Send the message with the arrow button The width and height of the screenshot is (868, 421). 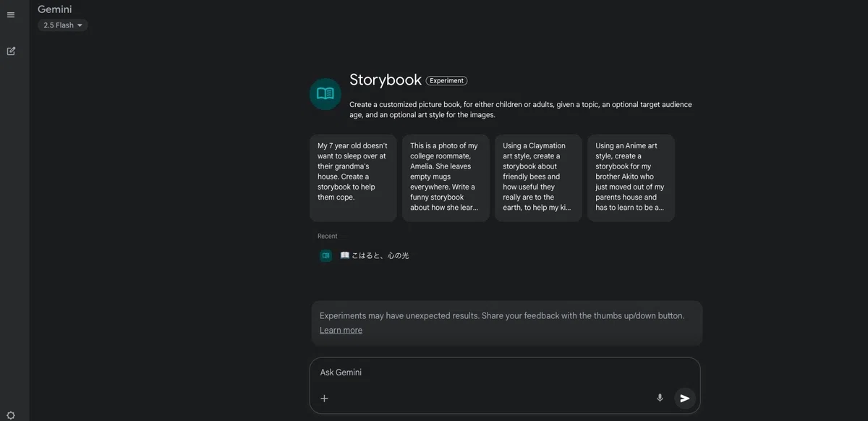pyautogui.click(x=685, y=398)
